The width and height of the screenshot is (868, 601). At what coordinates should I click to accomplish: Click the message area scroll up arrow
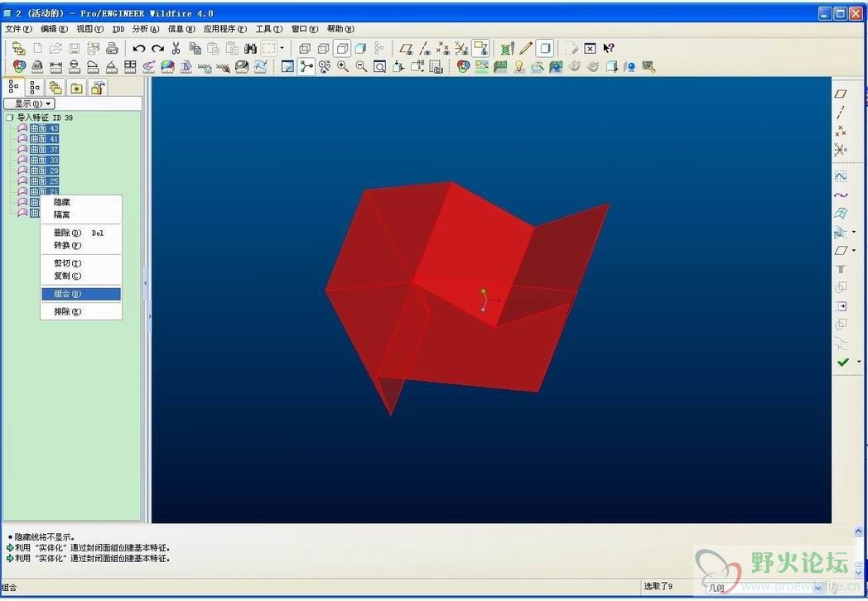pos(859,531)
